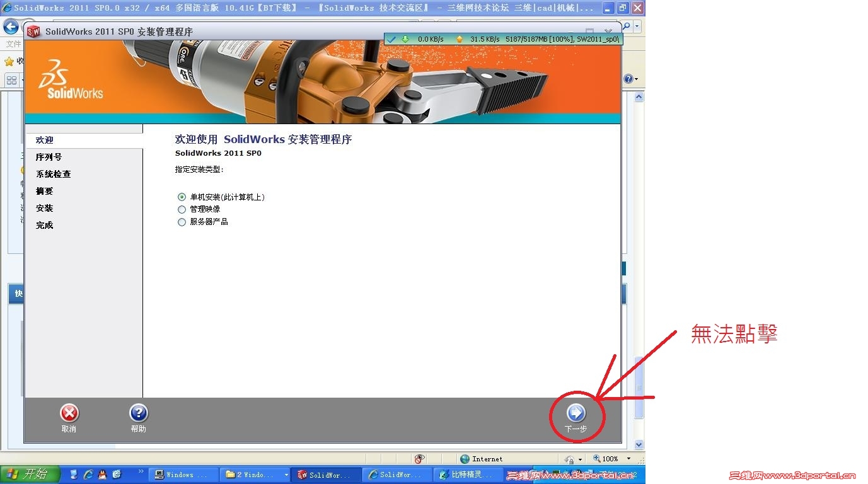The width and height of the screenshot is (868, 484).
Task: Select 单机安装 (此计算机上) radio option
Action: (182, 197)
